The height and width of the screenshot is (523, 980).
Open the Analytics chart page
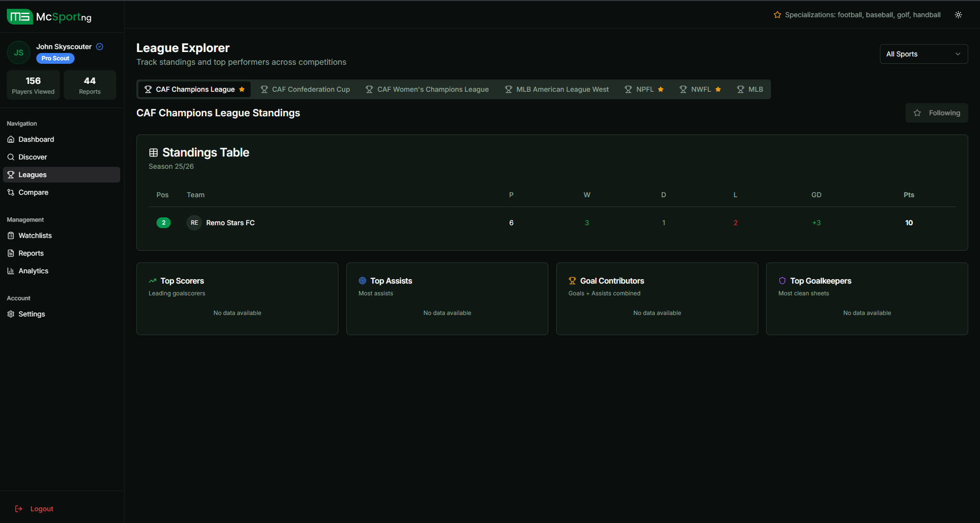tap(33, 271)
